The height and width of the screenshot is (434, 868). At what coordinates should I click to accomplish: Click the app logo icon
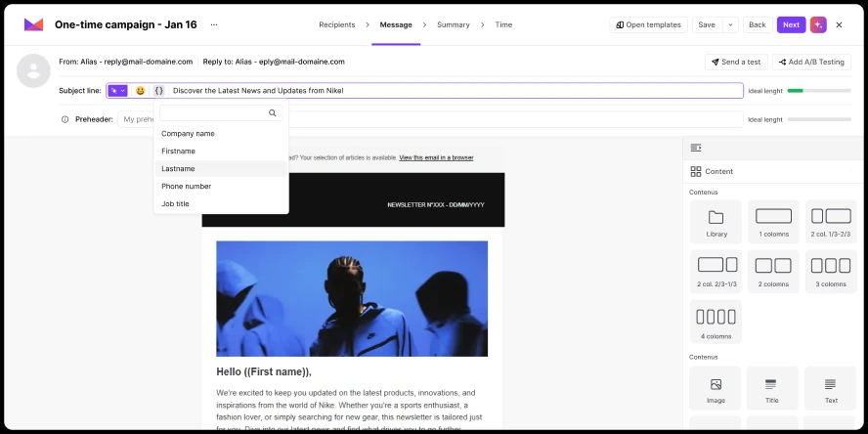pos(33,24)
